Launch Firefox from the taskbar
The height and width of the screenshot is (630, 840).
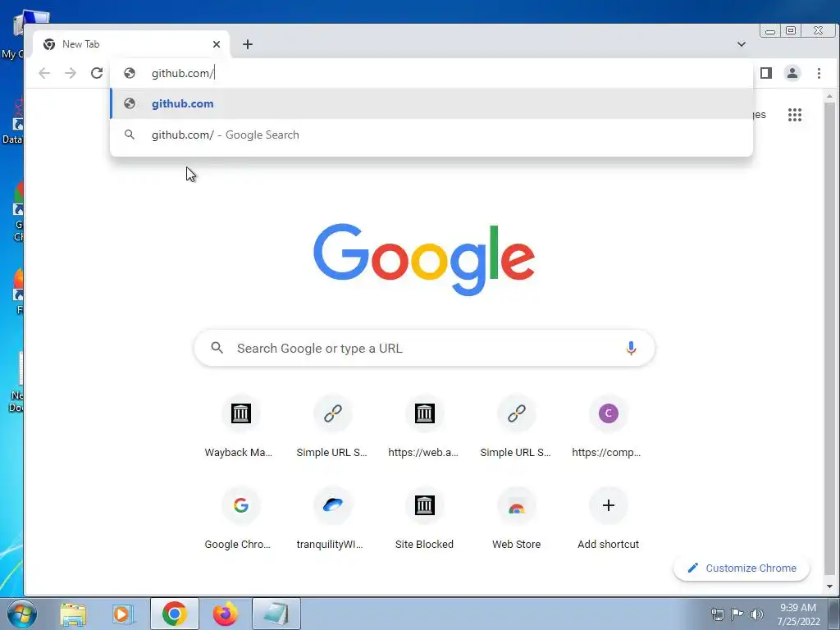(x=226, y=614)
